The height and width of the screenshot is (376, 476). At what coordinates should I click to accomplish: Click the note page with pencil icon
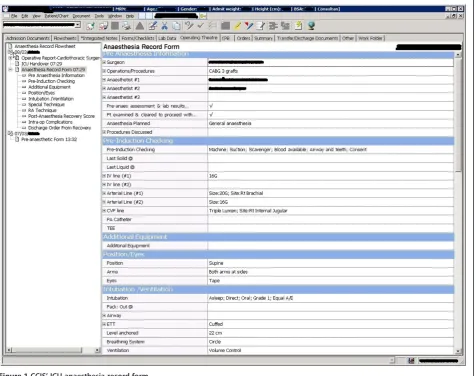click(x=261, y=26)
